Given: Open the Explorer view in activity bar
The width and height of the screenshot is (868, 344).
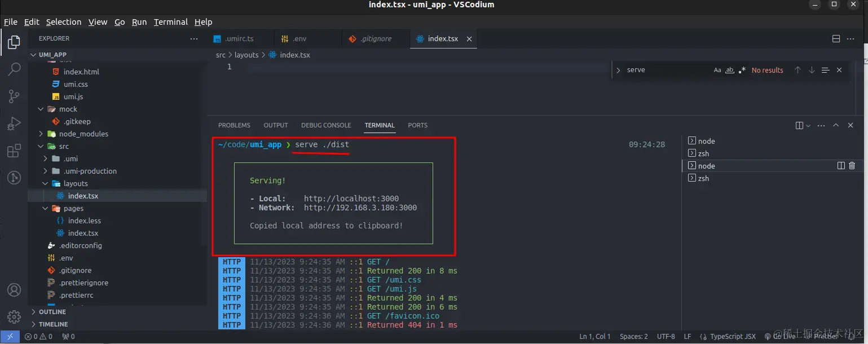Looking at the screenshot, I should pos(14,42).
